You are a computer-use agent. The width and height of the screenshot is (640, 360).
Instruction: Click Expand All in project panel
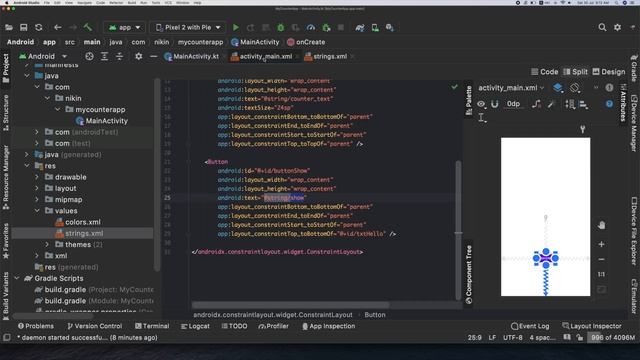pyautogui.click(x=104, y=56)
